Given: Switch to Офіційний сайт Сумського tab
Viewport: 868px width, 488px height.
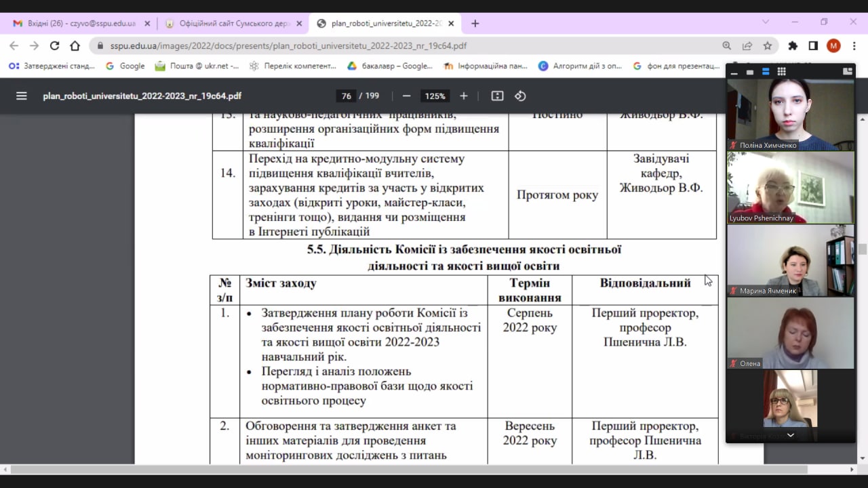Looking at the screenshot, I should (234, 23).
